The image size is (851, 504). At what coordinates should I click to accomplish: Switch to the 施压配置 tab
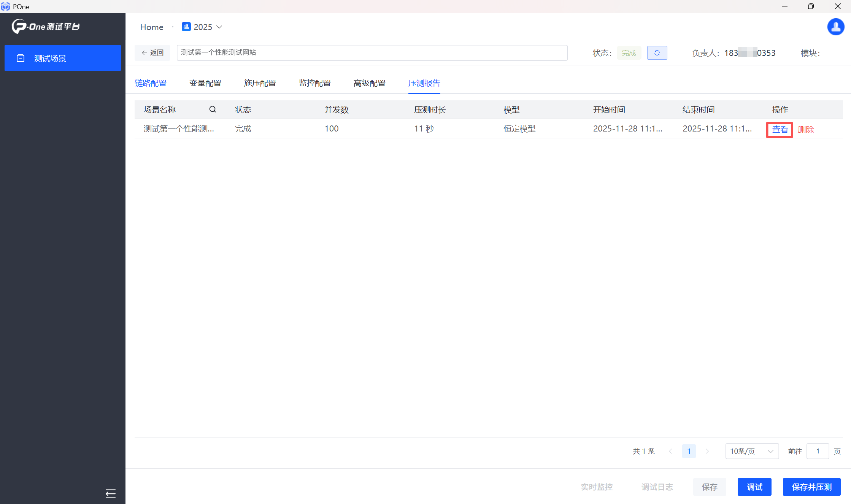260,83
